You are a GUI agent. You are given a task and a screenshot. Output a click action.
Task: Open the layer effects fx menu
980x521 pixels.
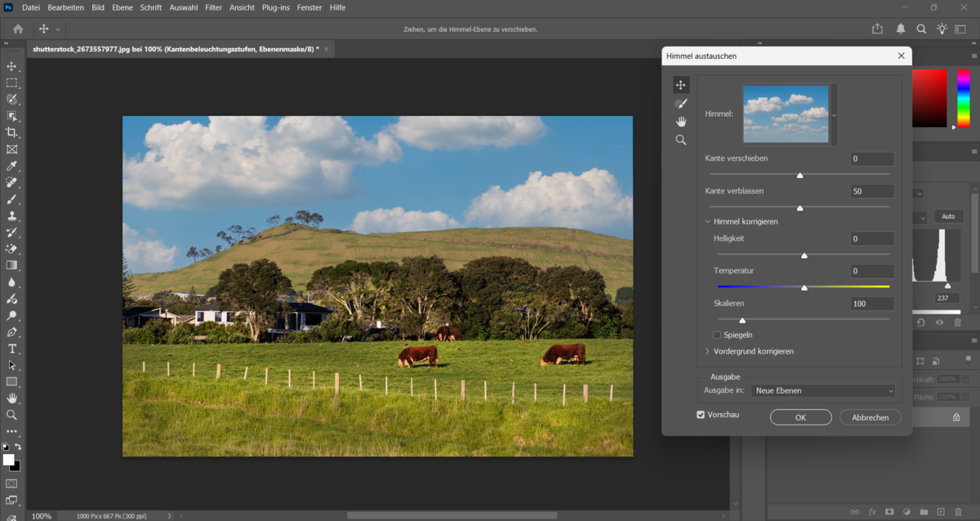click(x=872, y=511)
